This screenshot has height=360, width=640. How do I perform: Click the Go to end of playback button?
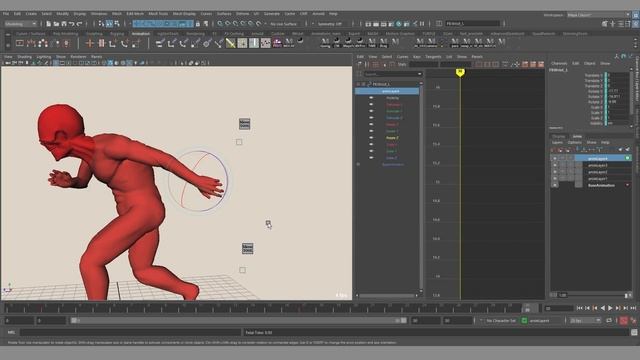pos(633,308)
